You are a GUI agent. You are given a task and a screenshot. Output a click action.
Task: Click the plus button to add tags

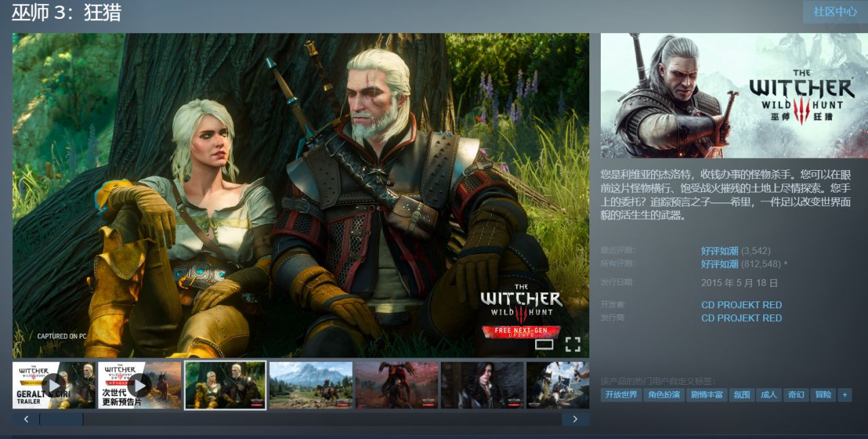coord(844,394)
